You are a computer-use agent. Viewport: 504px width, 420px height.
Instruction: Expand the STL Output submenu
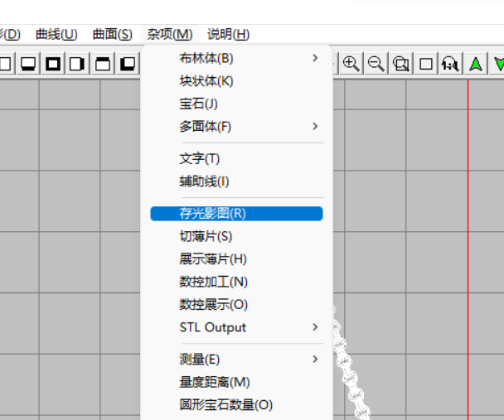click(x=236, y=327)
